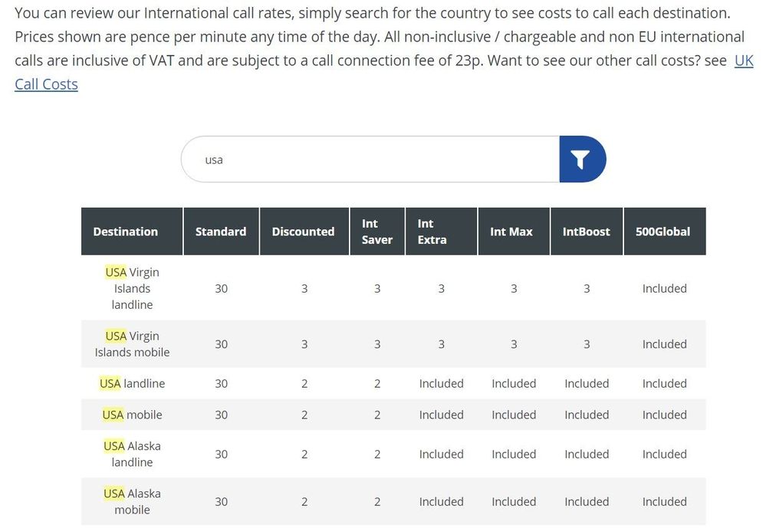Focus the country search field containing 'usa'
The width and height of the screenshot is (766, 532).
(x=370, y=159)
